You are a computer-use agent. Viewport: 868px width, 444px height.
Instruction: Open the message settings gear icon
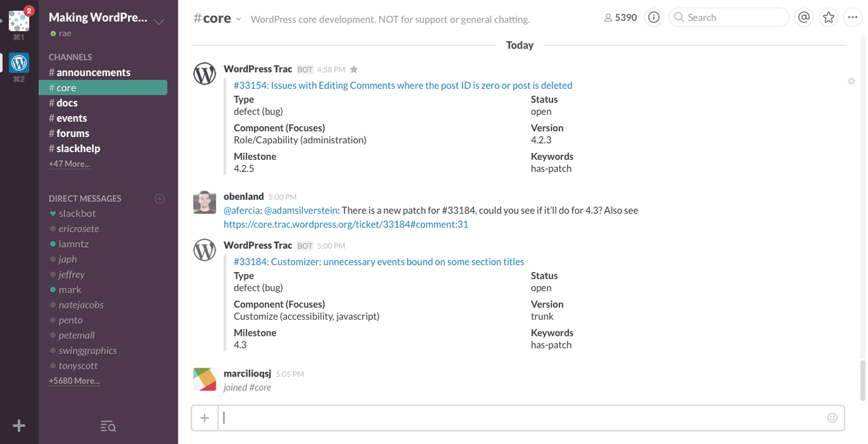click(851, 81)
